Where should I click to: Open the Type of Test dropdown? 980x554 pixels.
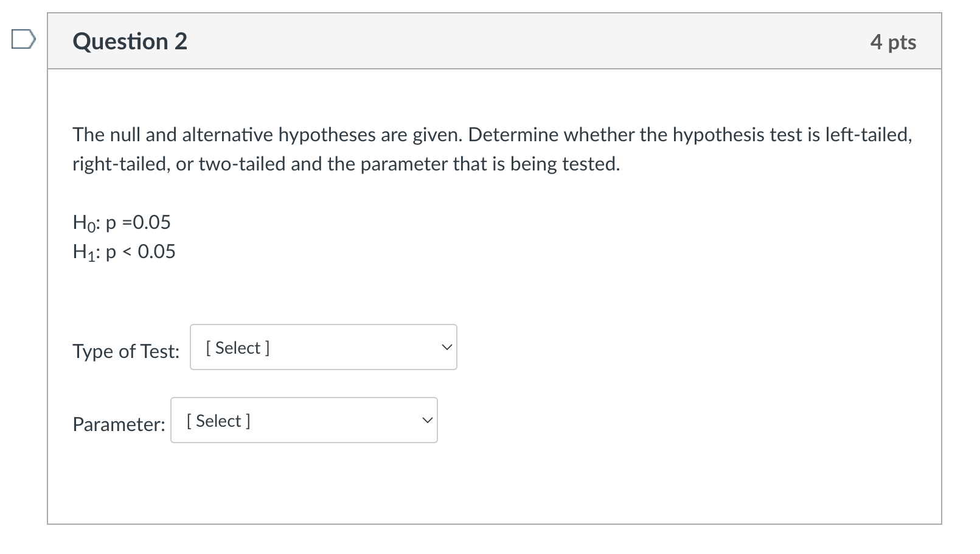tap(323, 348)
